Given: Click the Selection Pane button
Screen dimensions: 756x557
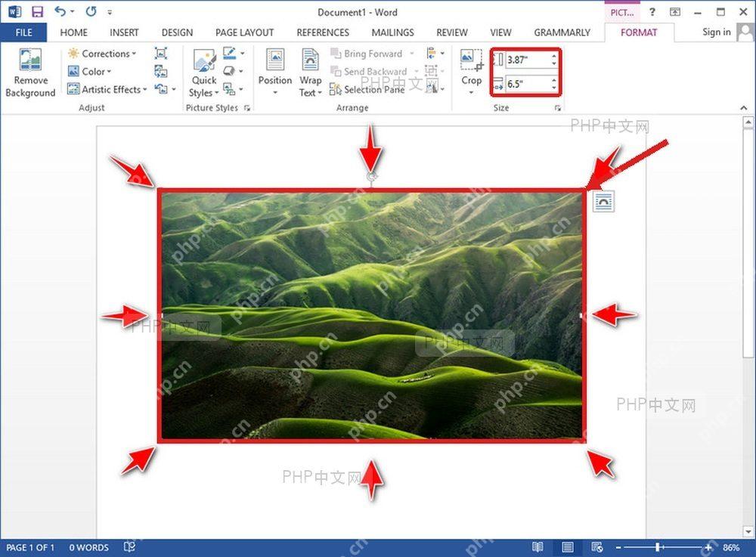Looking at the screenshot, I should (x=367, y=89).
